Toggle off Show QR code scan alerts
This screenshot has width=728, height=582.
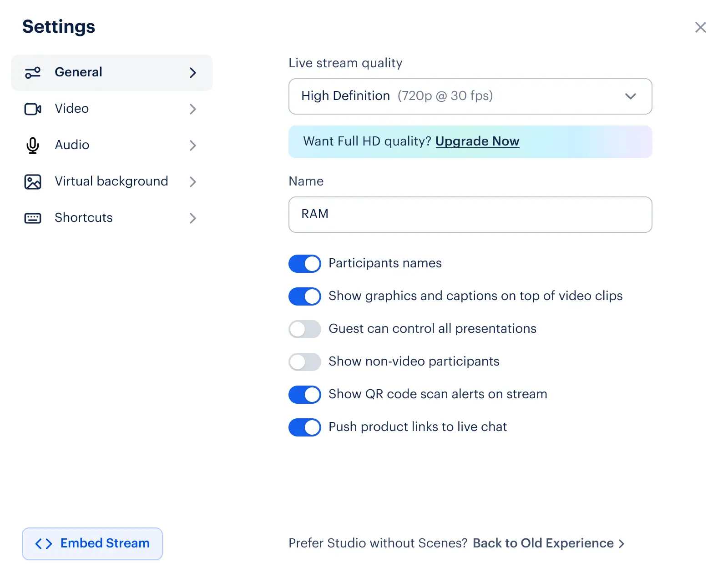click(x=305, y=395)
